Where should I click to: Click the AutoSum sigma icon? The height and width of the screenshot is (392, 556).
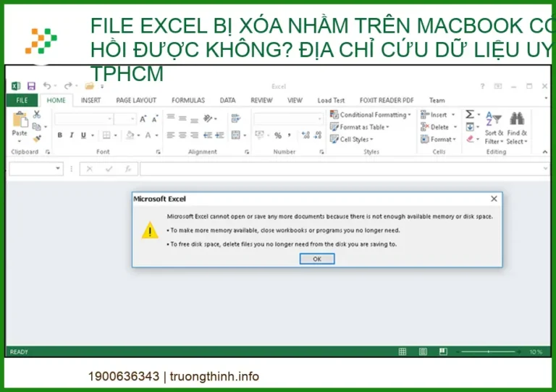click(470, 114)
